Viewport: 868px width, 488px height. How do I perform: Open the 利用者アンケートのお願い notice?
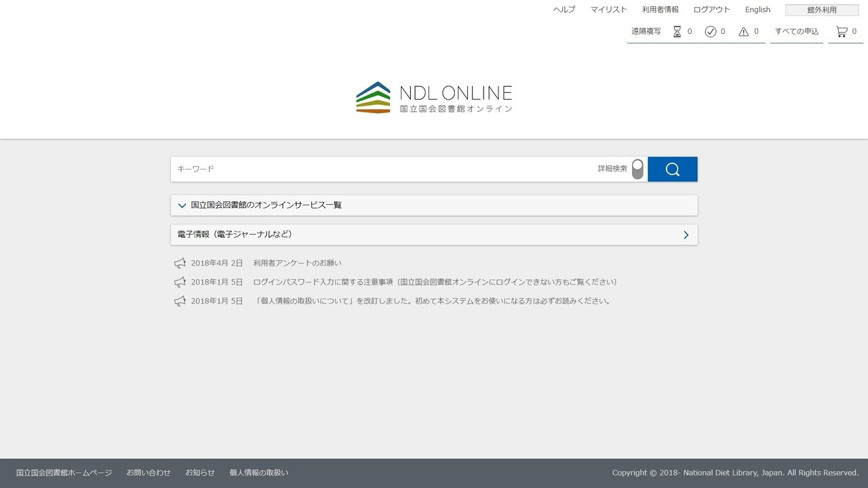click(298, 263)
